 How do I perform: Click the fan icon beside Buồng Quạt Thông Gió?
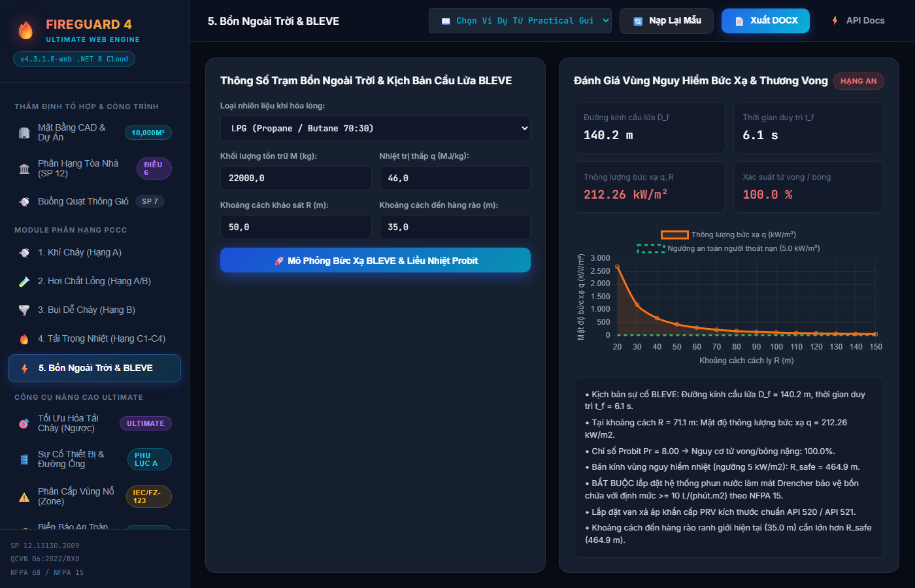24,201
